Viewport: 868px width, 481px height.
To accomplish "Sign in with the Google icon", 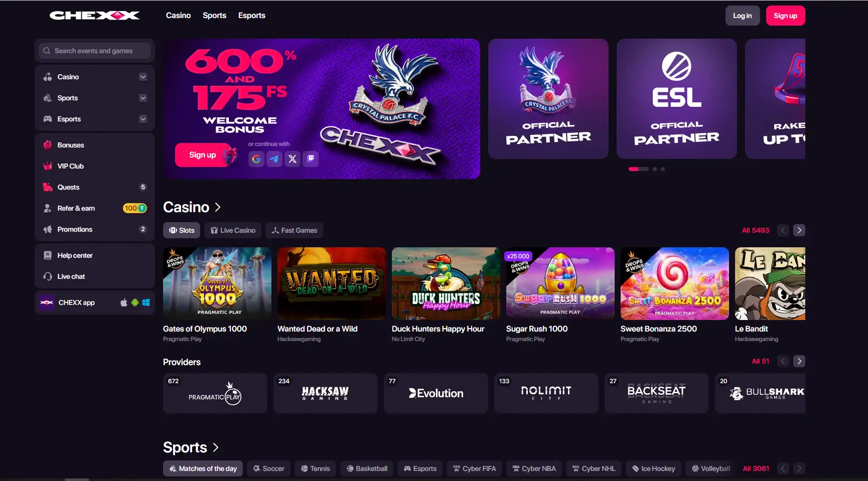I will click(x=256, y=159).
